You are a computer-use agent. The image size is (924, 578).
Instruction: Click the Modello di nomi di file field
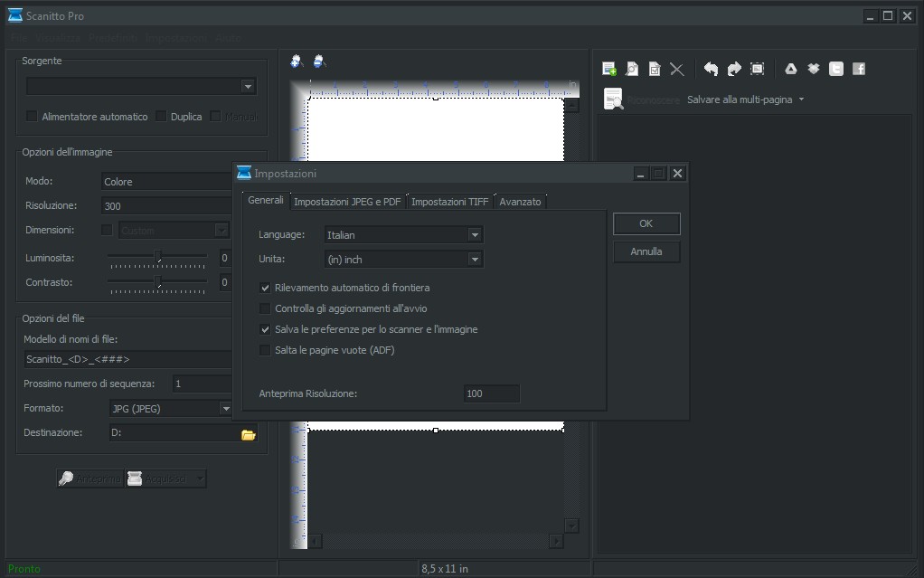(127, 359)
